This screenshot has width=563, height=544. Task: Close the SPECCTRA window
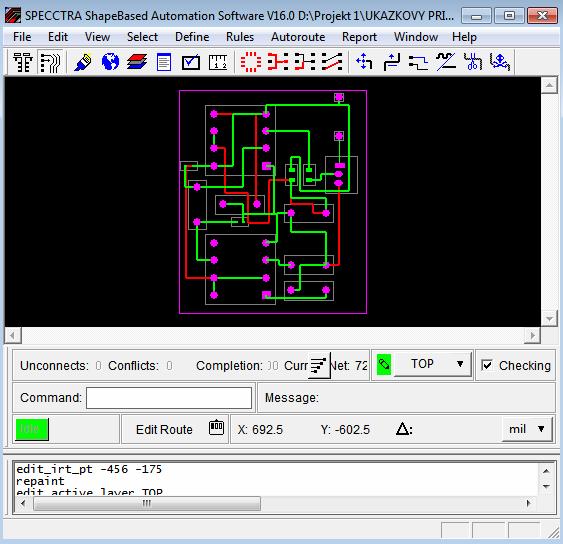tap(542, 15)
